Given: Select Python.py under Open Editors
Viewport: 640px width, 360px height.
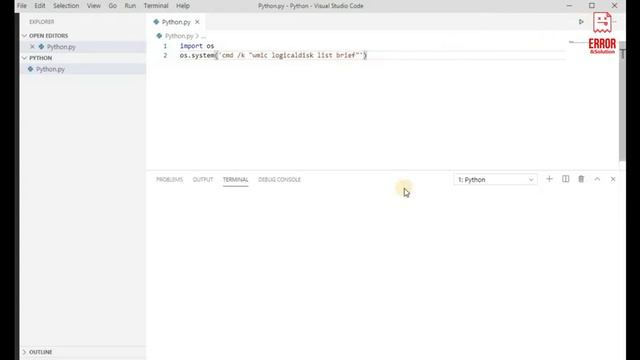Looking at the screenshot, I should tap(83, 47).
